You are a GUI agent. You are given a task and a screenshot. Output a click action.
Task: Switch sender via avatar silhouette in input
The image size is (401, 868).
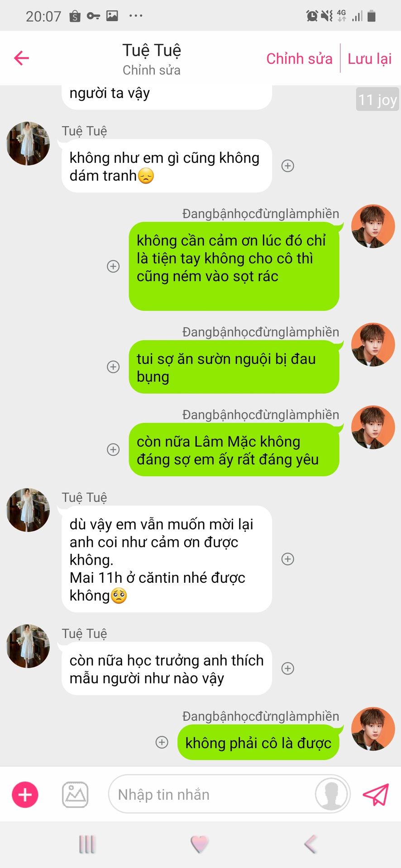tap(331, 794)
